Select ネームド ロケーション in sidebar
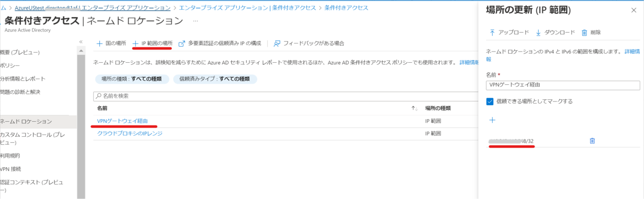644x199 pixels. click(x=39, y=121)
